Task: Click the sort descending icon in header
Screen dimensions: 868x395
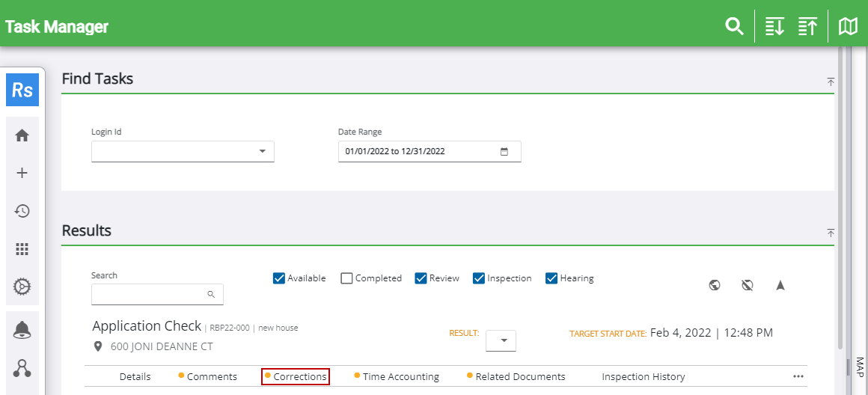Action: tap(774, 26)
